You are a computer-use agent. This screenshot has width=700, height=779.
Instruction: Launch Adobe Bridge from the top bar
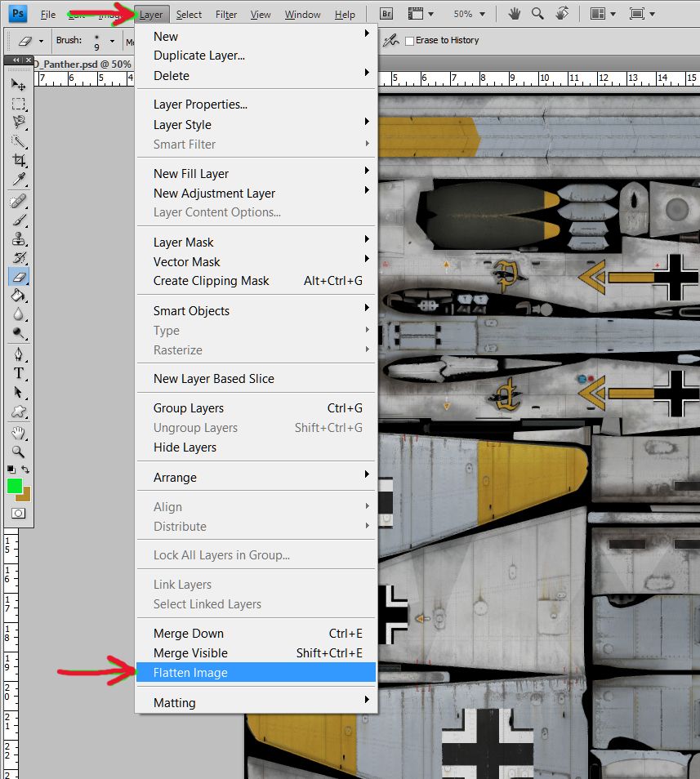(x=387, y=14)
